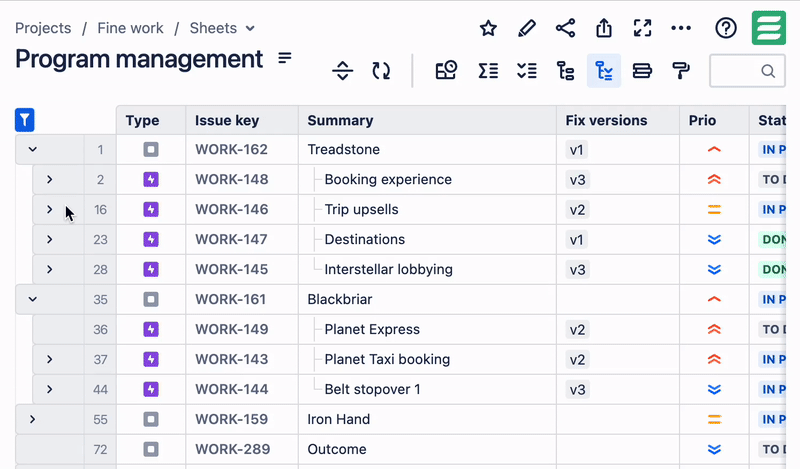The height and width of the screenshot is (469, 800).
Task: Click the green Structure app logo
Action: pyautogui.click(x=769, y=28)
